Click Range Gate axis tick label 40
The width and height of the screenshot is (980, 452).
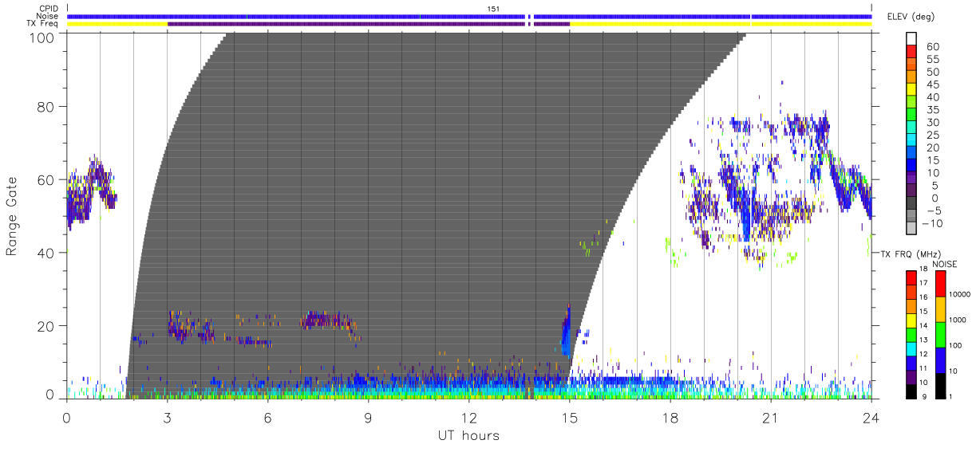45,253
